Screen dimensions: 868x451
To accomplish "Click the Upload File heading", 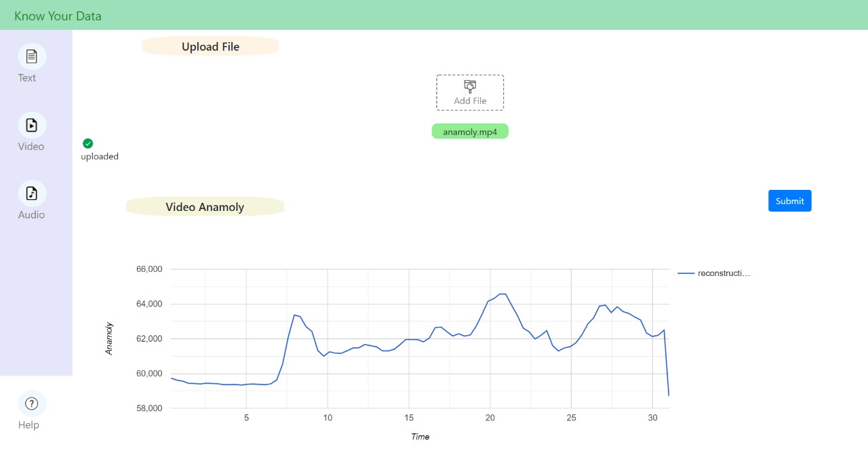I will (210, 47).
